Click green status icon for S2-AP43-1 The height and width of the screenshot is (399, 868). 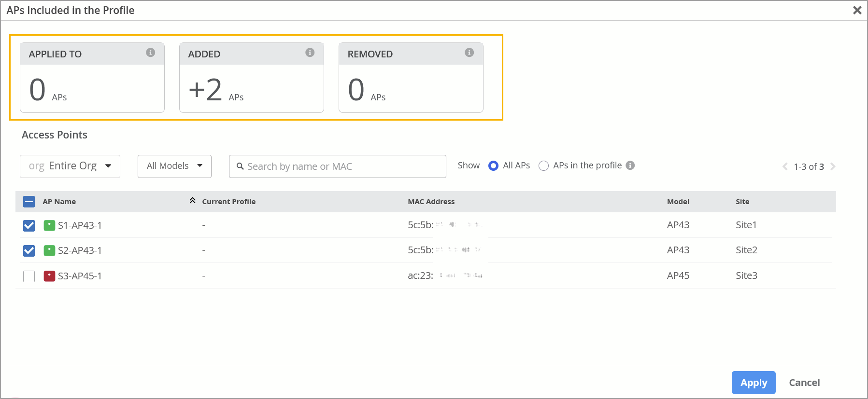pyautogui.click(x=49, y=250)
